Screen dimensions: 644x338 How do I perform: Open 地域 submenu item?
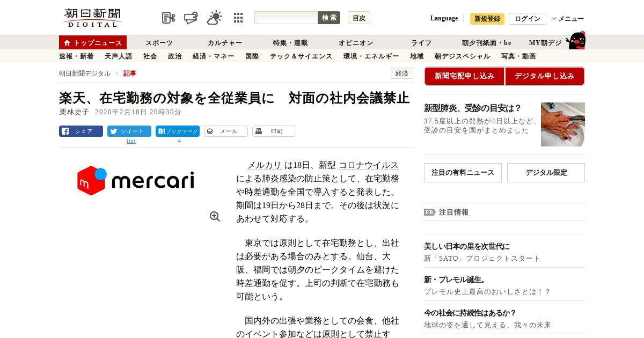(x=416, y=56)
